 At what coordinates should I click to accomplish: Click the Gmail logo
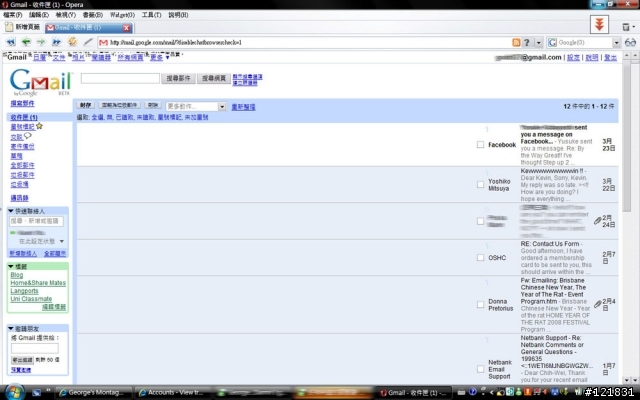(x=40, y=82)
